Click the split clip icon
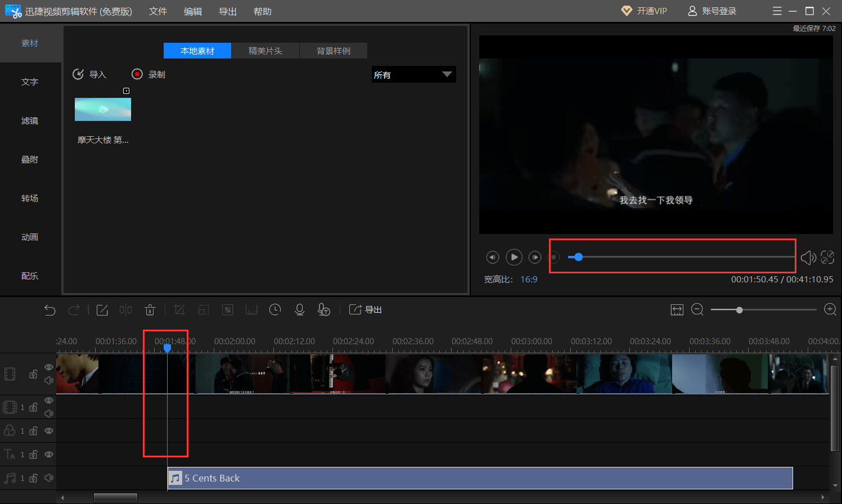The image size is (842, 504). 126,310
